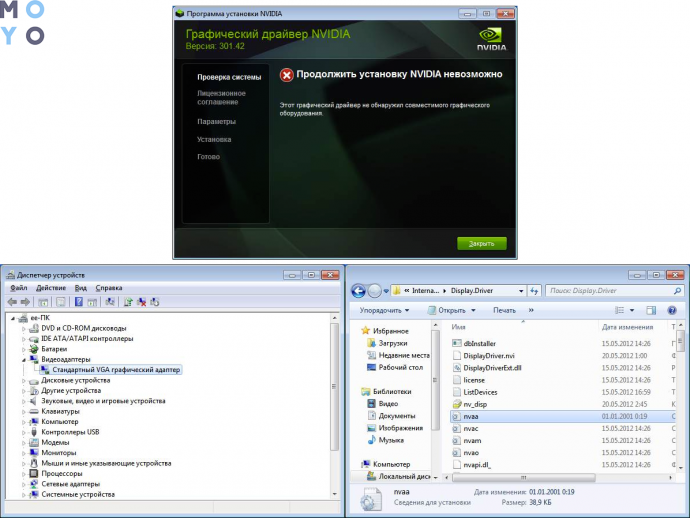Click forward arrow in Device Manager toolbar

tap(25, 302)
